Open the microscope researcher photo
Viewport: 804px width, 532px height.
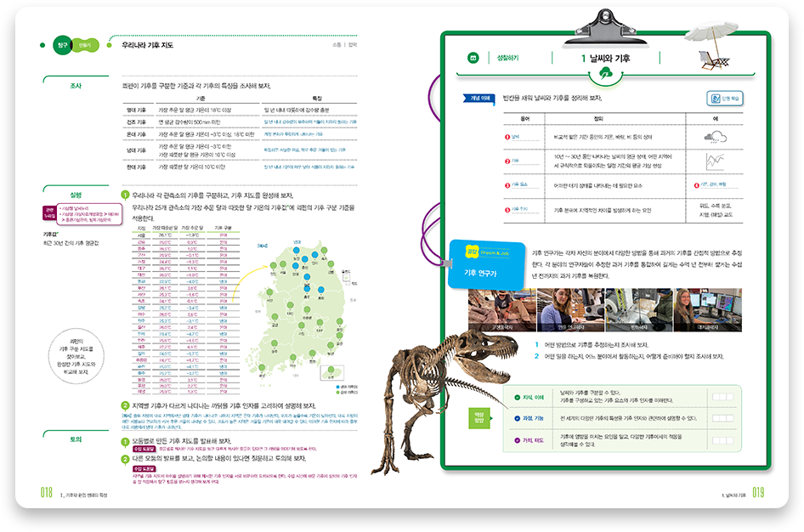[570, 309]
